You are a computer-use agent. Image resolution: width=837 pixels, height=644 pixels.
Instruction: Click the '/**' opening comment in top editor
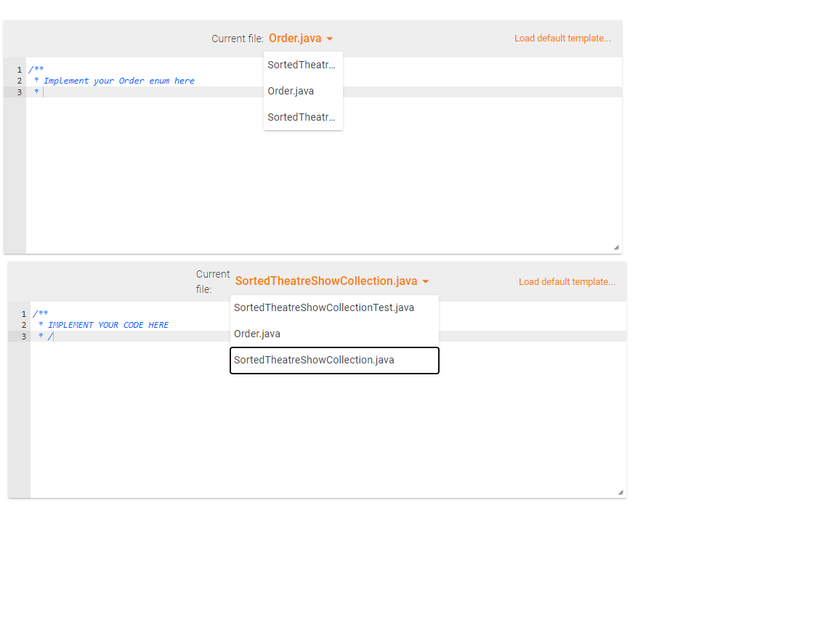(36, 70)
